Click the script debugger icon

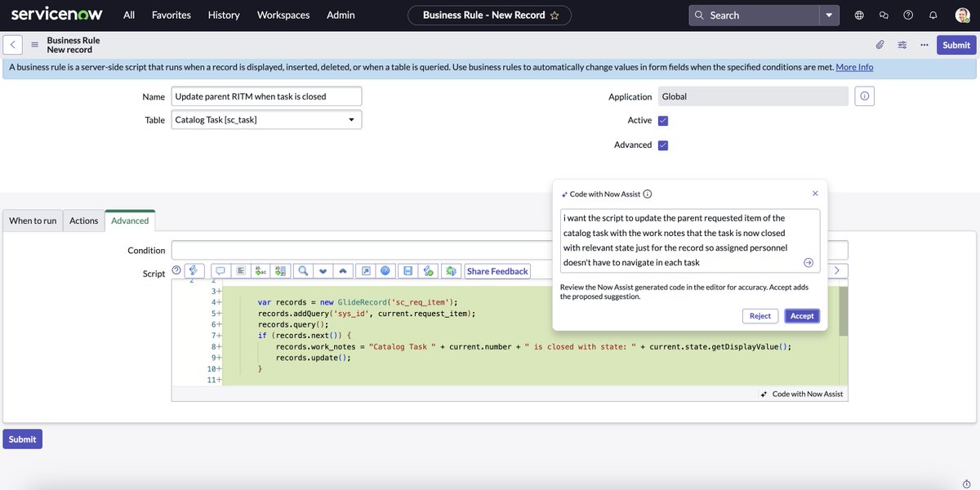(x=428, y=271)
